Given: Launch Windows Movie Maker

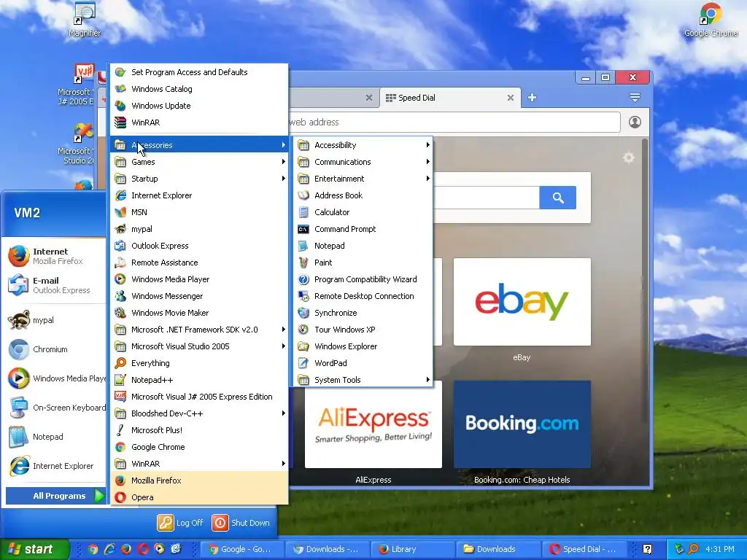Looking at the screenshot, I should tap(199, 313).
